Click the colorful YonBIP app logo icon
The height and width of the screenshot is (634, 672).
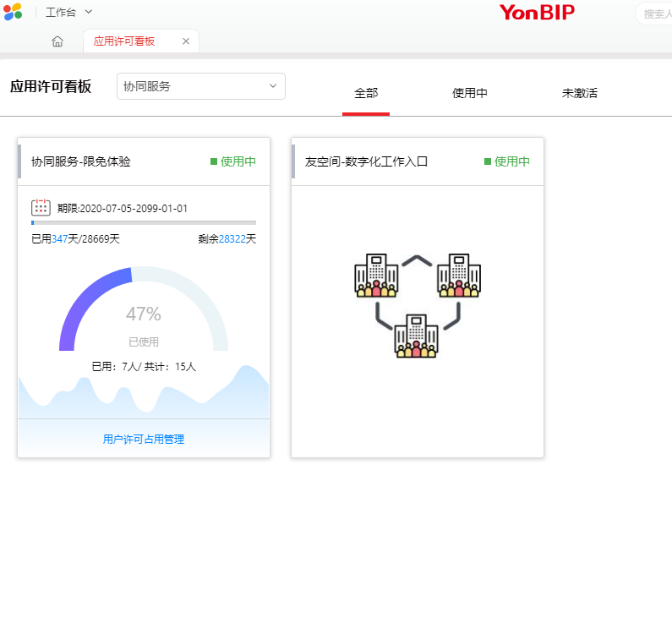click(13, 12)
